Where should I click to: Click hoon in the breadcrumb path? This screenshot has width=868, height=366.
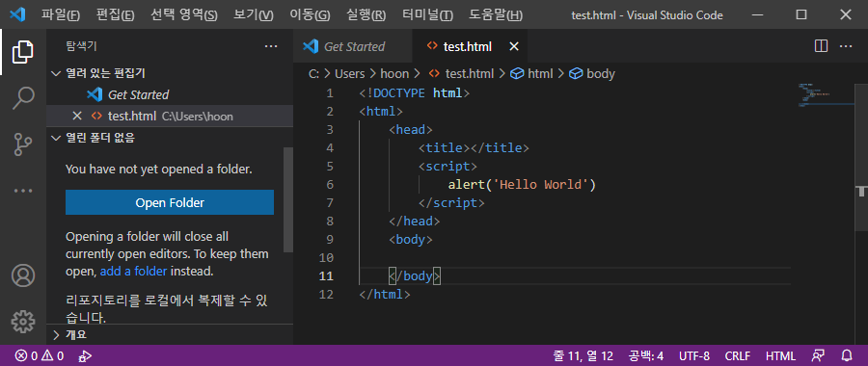point(394,73)
